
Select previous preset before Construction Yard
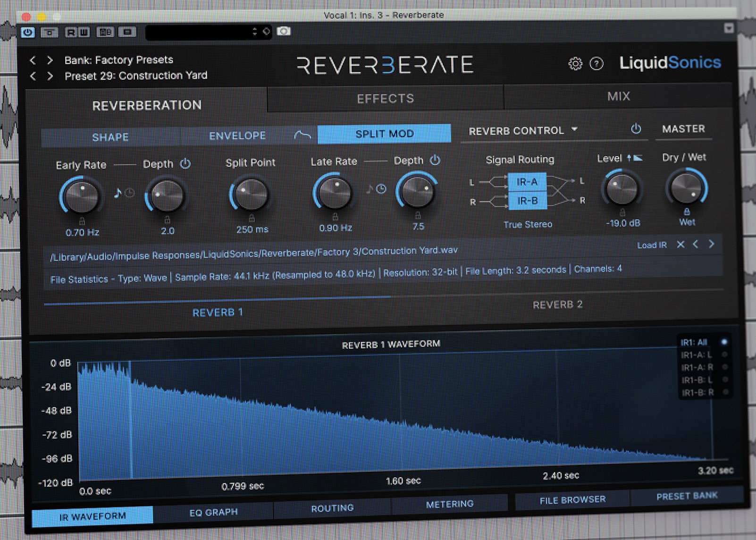tap(33, 76)
